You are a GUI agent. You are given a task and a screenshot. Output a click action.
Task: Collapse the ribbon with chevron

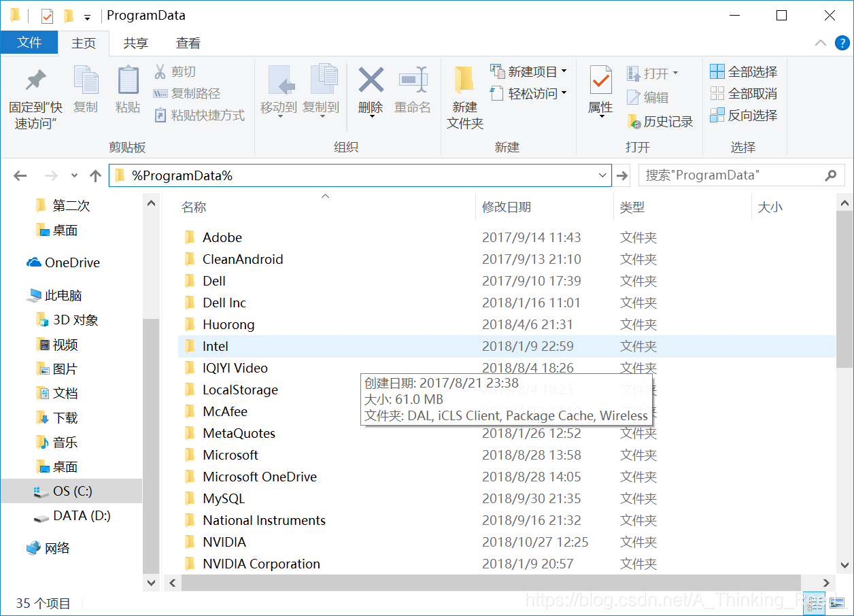(x=821, y=43)
